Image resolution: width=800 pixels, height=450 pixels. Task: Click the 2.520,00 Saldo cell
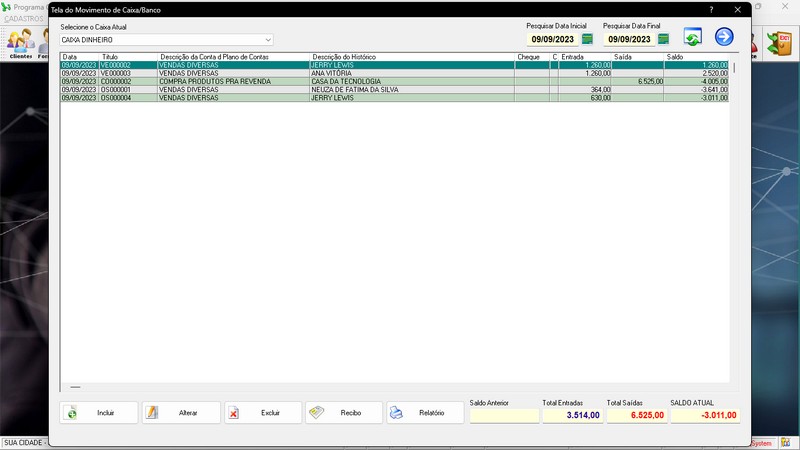[x=696, y=73]
